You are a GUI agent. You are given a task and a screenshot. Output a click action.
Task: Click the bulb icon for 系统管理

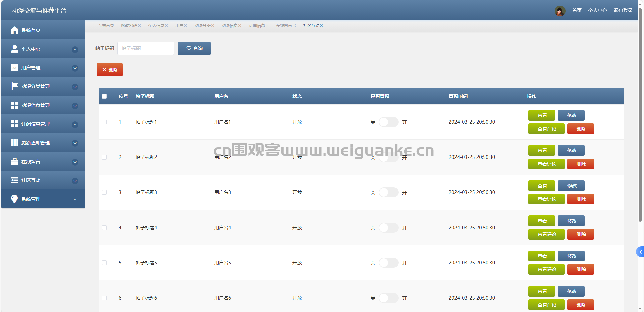point(15,199)
